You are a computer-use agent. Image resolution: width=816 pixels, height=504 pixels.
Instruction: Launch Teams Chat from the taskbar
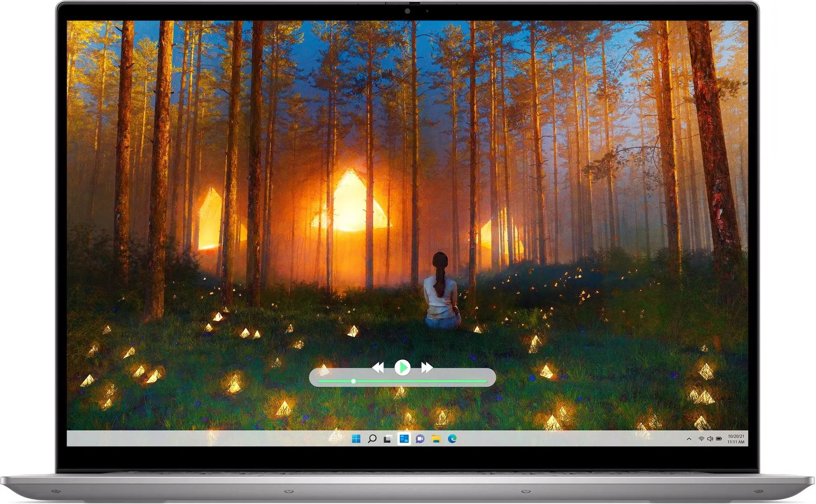click(x=420, y=439)
